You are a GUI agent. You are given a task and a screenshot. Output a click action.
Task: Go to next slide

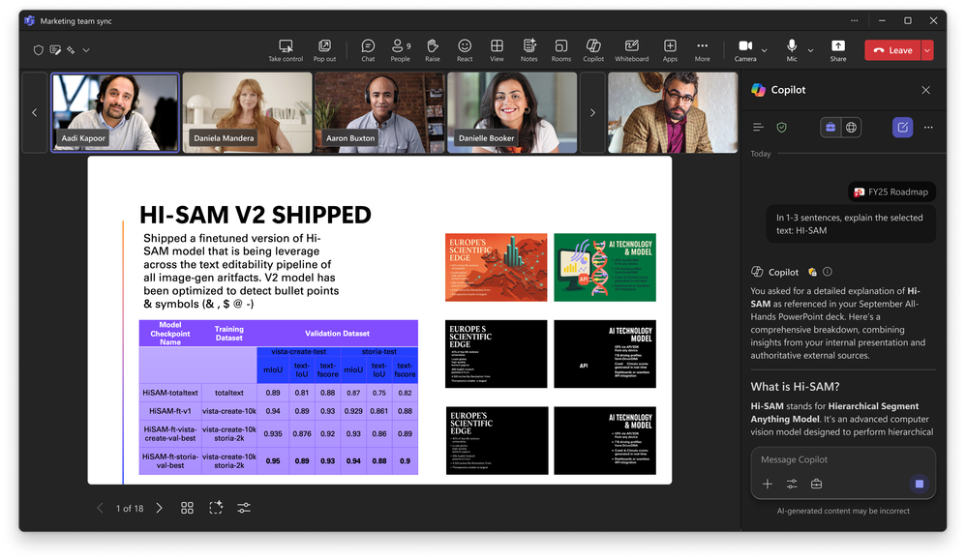point(159,508)
